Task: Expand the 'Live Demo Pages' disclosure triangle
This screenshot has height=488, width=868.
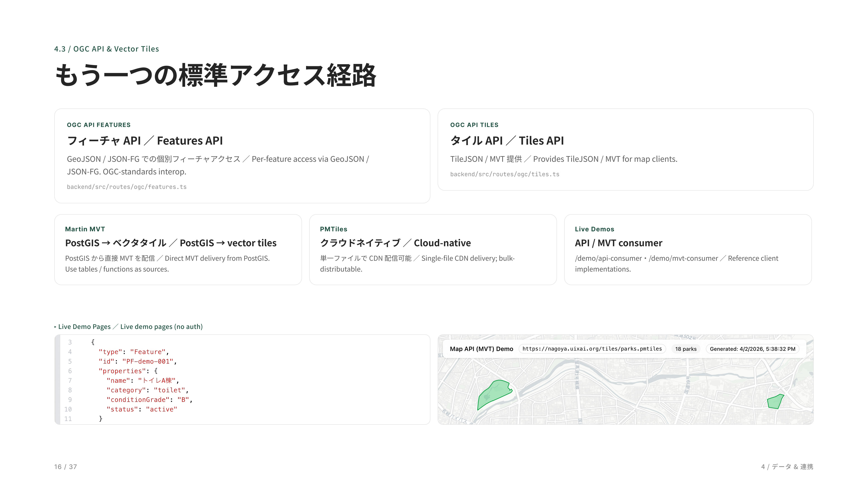Action: [x=55, y=327]
